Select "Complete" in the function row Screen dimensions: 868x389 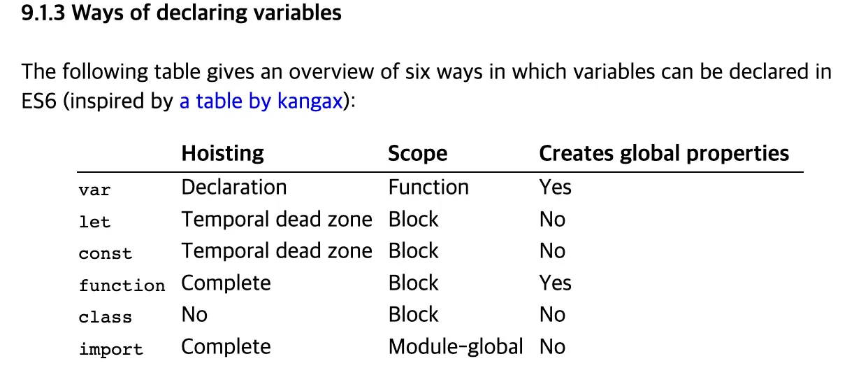coord(226,283)
